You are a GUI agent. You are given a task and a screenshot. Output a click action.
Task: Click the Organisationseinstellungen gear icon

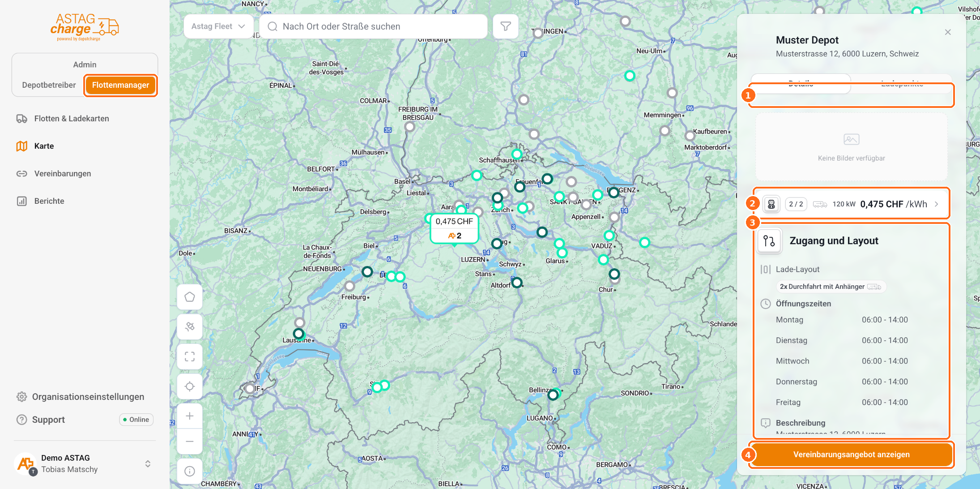coord(21,397)
